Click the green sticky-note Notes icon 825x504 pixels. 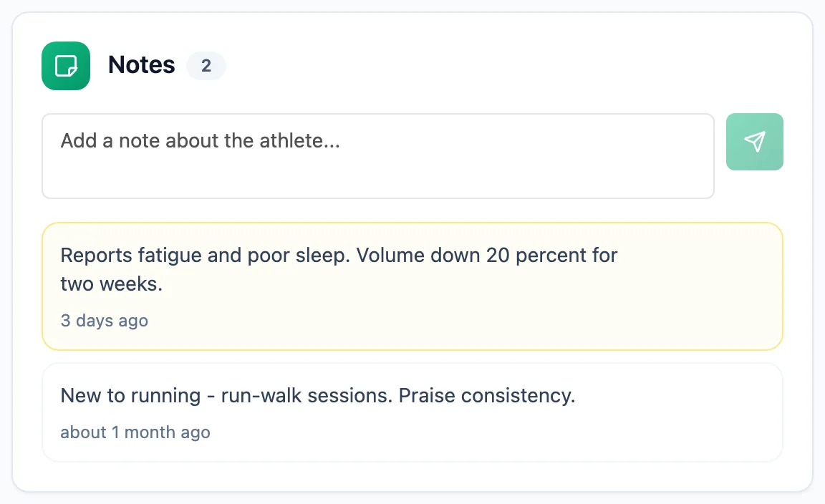66,66
